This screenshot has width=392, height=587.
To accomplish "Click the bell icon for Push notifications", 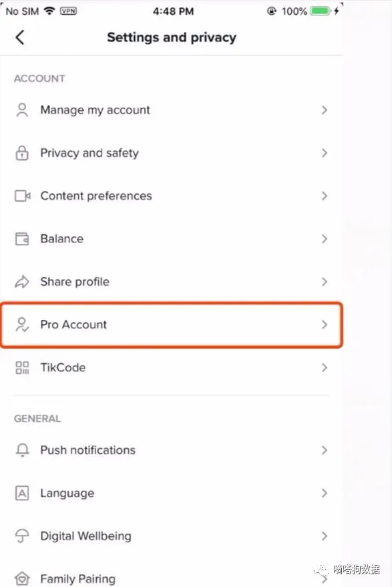I will [22, 450].
